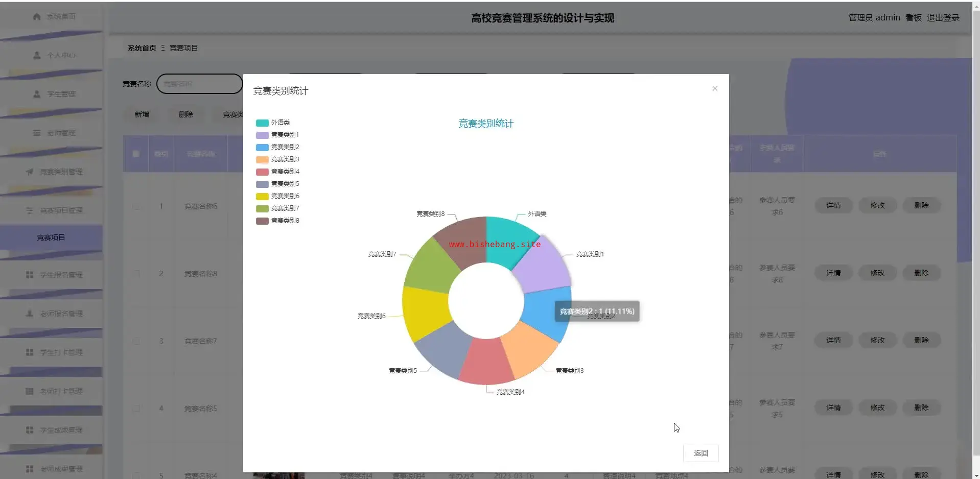Click the icon beside 老师打卡管理

point(30,391)
